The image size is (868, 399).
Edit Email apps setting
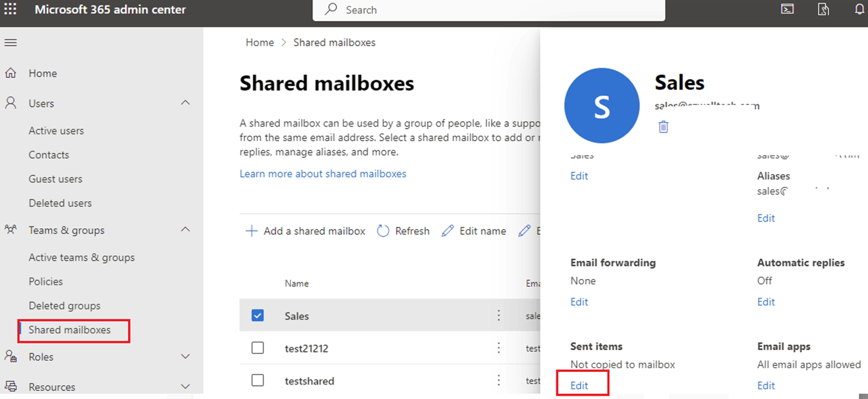pyautogui.click(x=766, y=385)
